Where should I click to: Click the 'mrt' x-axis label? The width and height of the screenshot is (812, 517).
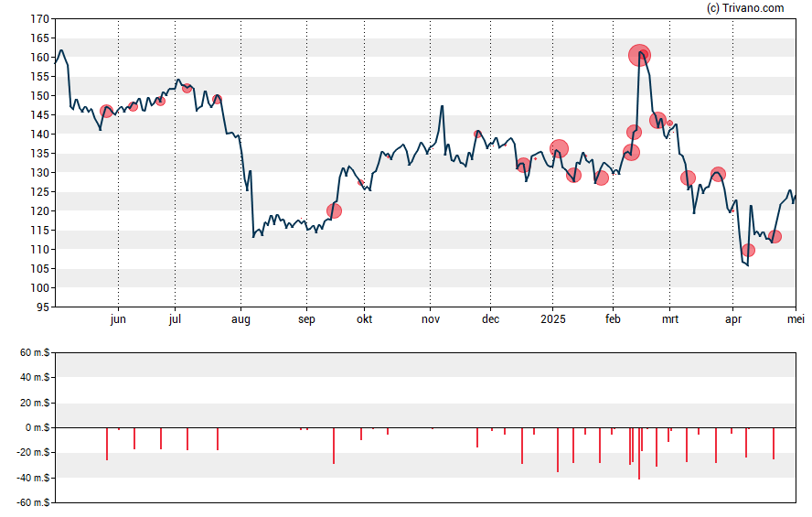tap(670, 319)
